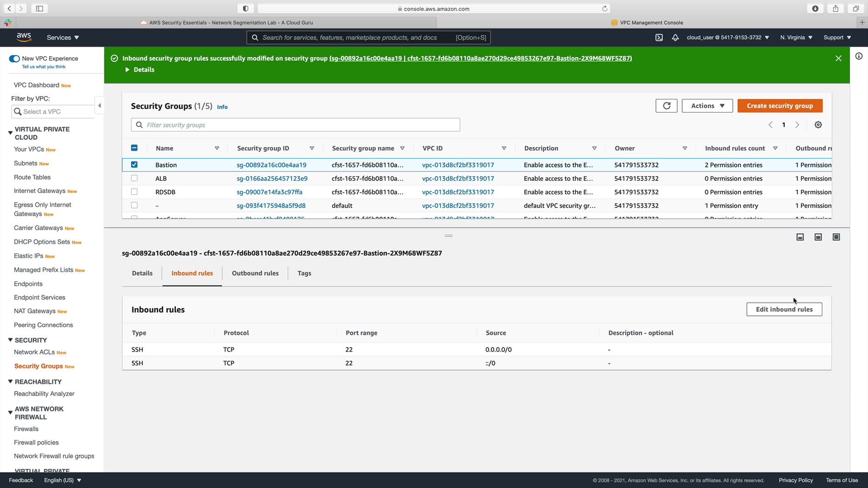Open the N. Virginia region dropdown

796,38
